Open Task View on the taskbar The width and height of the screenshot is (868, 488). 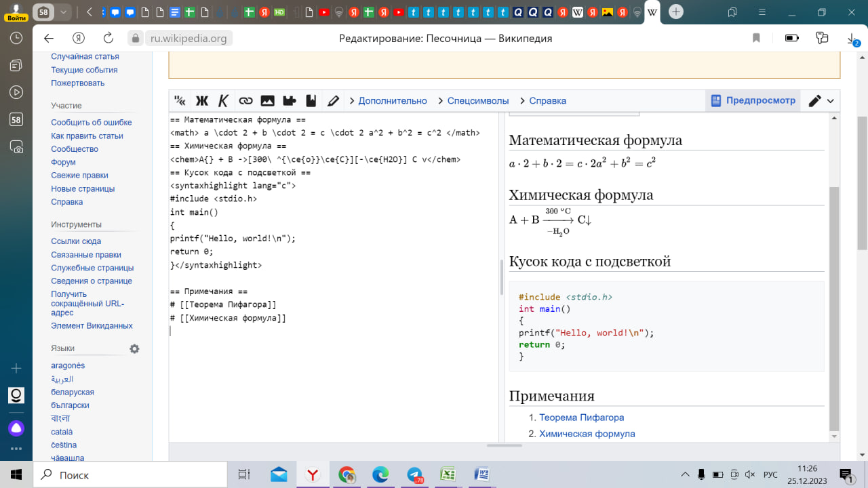click(x=245, y=474)
